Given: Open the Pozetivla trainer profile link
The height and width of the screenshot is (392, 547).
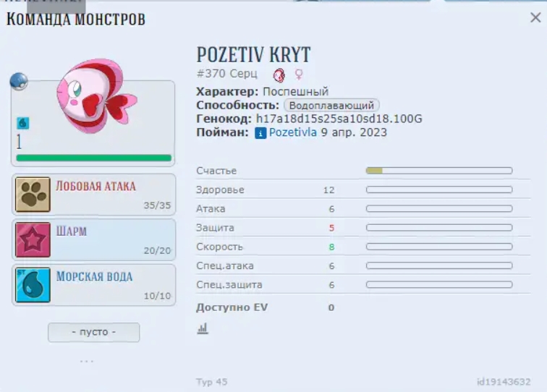Looking at the screenshot, I should 293,132.
